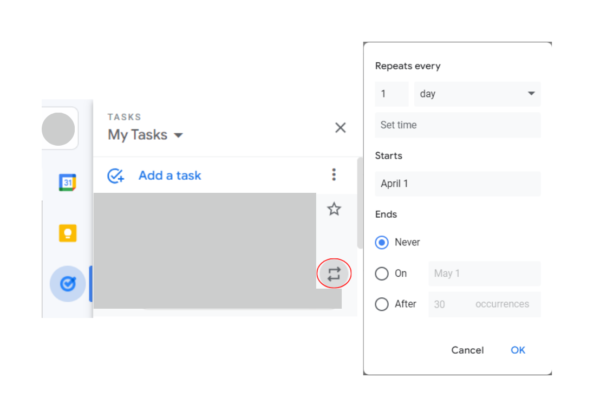This screenshot has width=600, height=417.
Task: Click the Set time field
Action: click(458, 125)
